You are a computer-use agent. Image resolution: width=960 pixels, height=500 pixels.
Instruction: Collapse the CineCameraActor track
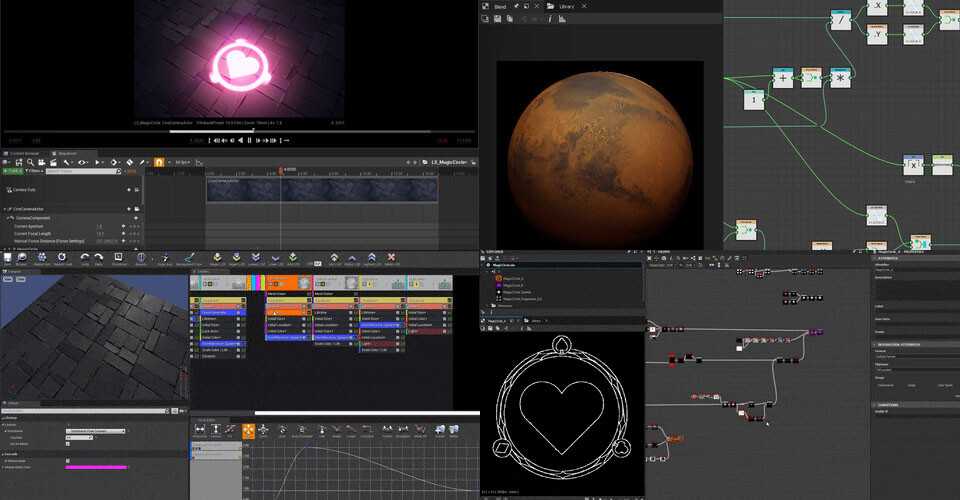4,209
